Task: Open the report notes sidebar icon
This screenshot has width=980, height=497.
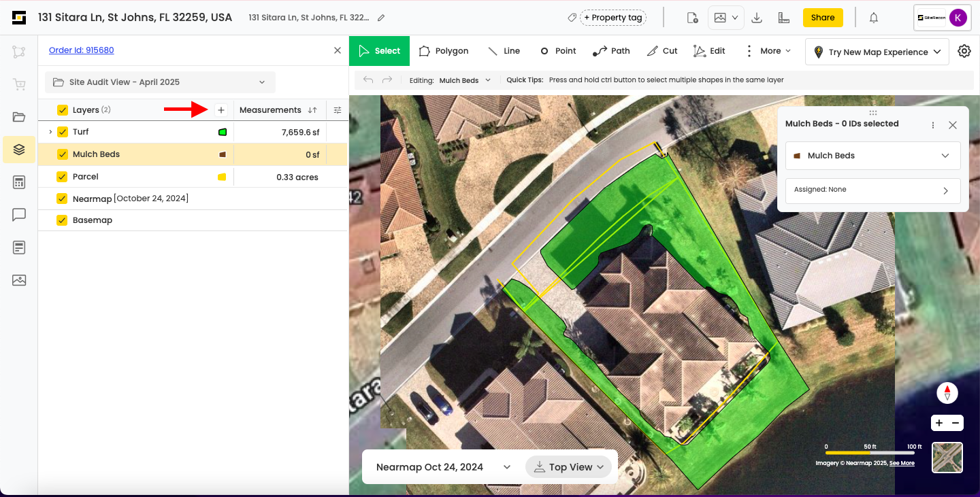Action: [x=19, y=247]
